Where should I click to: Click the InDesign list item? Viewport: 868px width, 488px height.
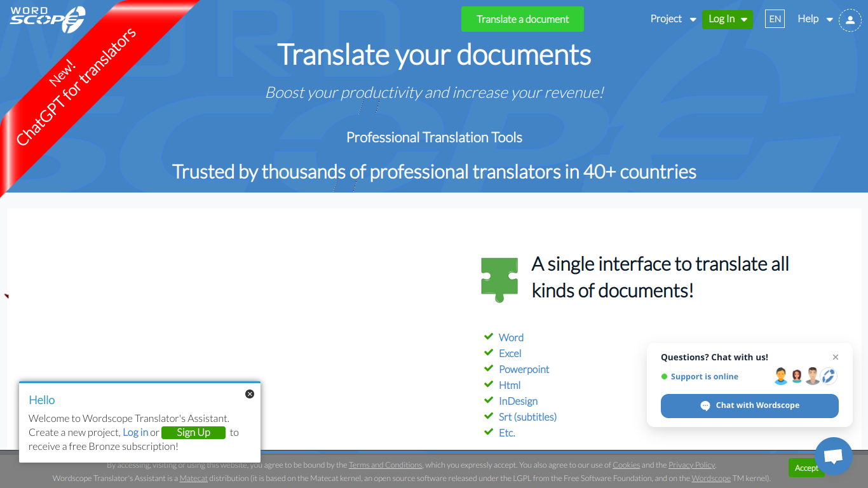pos(519,401)
